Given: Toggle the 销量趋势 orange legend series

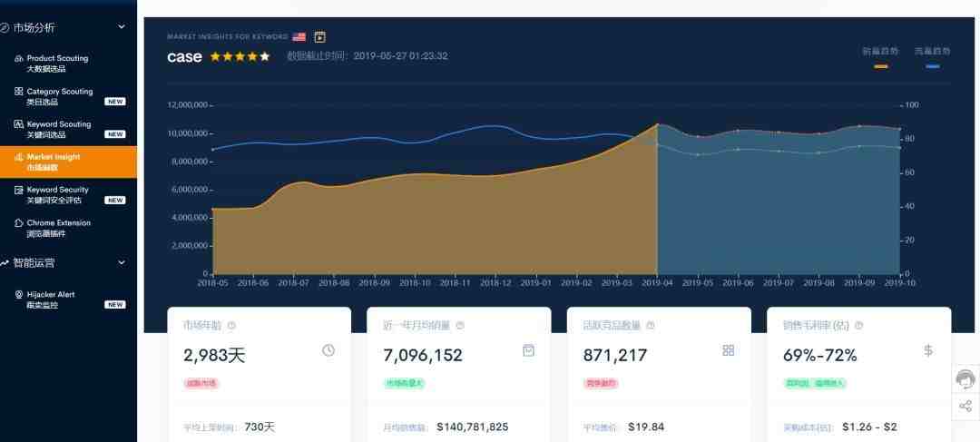Looking at the screenshot, I should click(880, 56).
